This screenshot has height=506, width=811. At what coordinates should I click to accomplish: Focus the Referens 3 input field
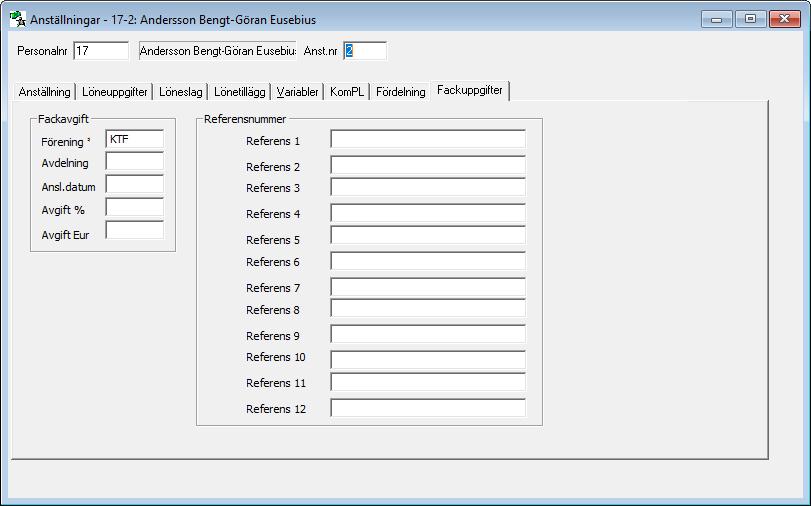pos(428,187)
